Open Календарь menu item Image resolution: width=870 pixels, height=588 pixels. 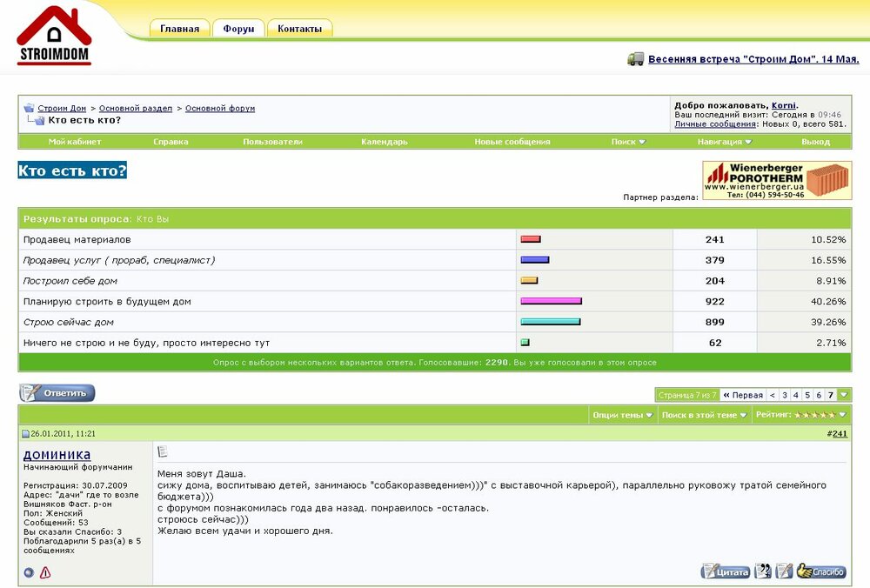[x=385, y=142]
